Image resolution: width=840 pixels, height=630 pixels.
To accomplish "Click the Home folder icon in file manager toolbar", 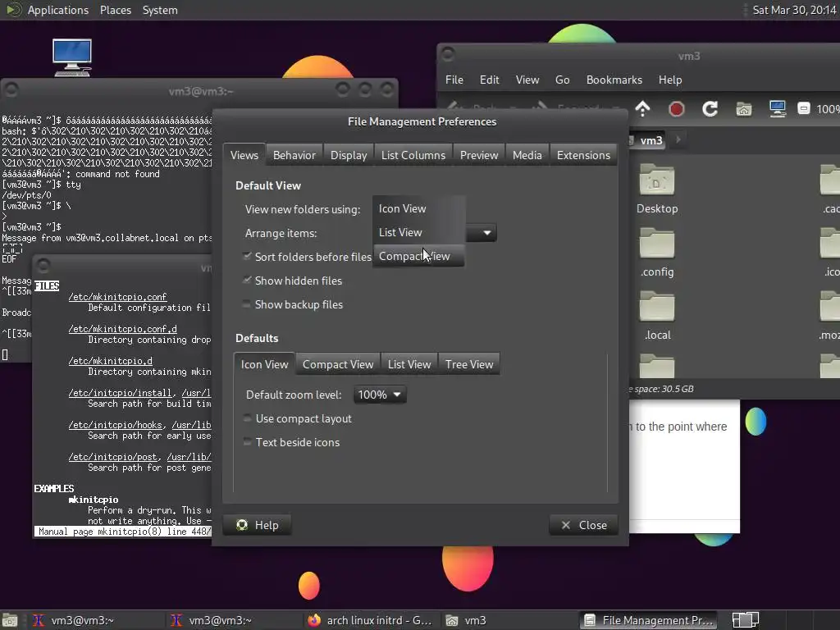I will 743,109.
